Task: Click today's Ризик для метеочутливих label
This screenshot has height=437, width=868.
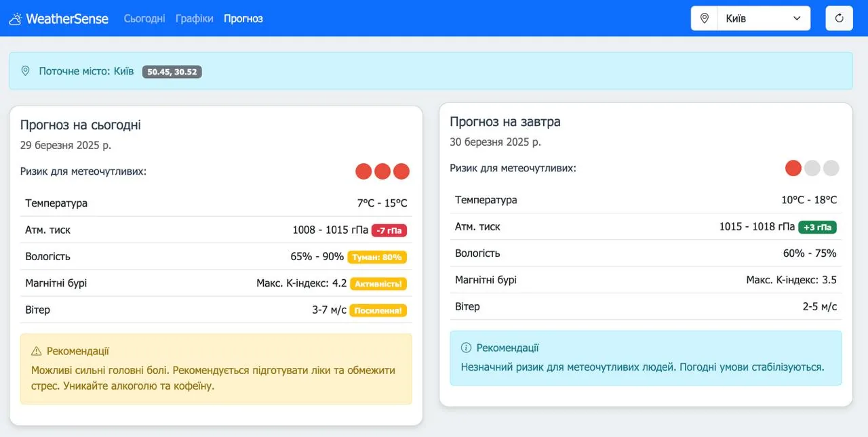Action: point(83,171)
